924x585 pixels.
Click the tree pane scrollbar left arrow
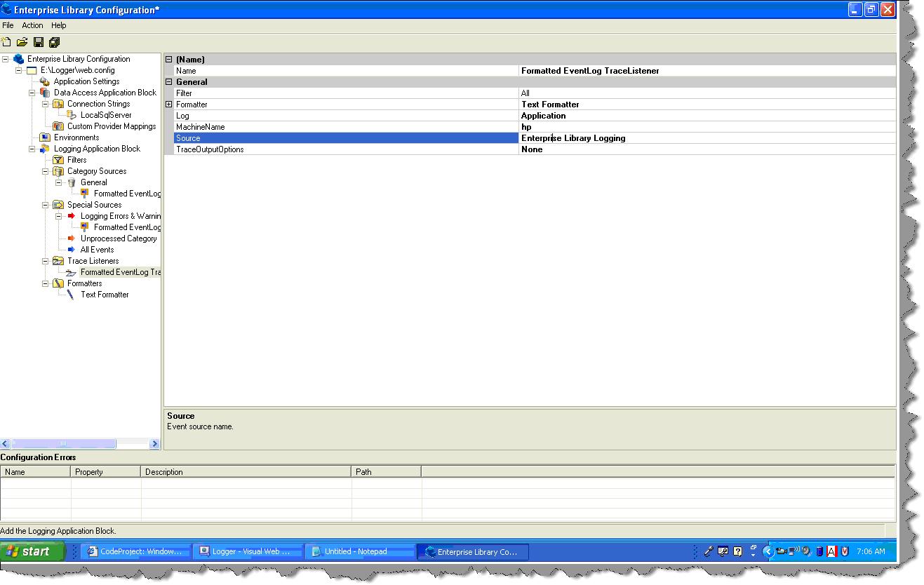[x=6, y=443]
